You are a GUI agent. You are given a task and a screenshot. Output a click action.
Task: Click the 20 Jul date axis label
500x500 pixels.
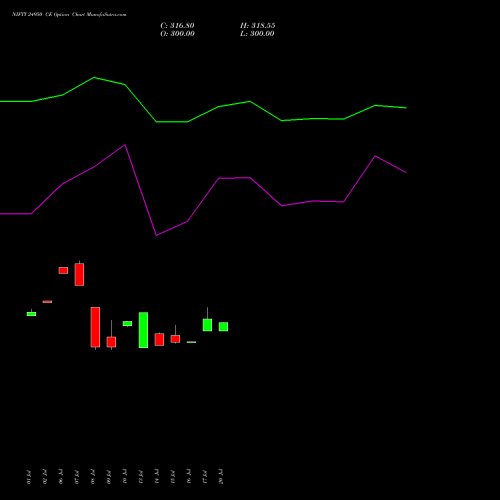[x=221, y=476]
